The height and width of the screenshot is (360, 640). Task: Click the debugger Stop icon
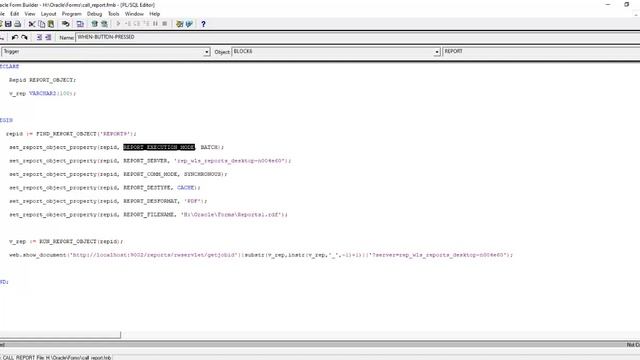point(165,24)
